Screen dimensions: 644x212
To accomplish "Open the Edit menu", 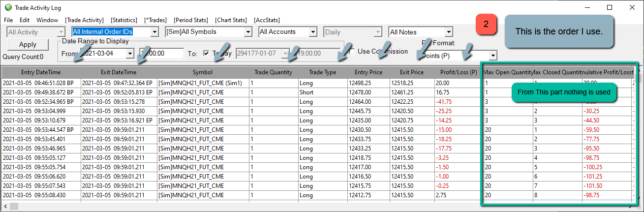I will 25,20.
